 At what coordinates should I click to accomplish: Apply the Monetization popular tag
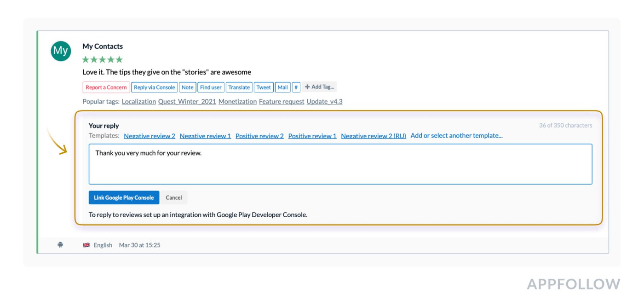[237, 101]
